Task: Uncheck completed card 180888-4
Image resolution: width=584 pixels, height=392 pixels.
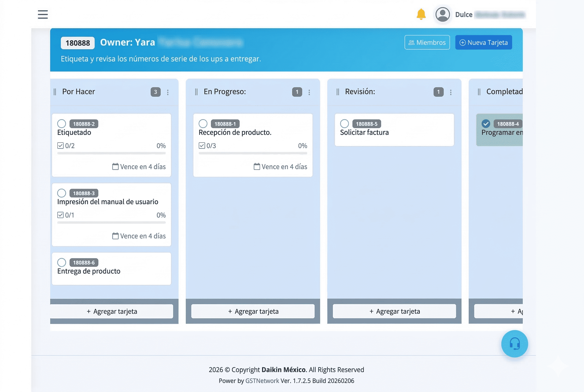Action: click(x=486, y=123)
